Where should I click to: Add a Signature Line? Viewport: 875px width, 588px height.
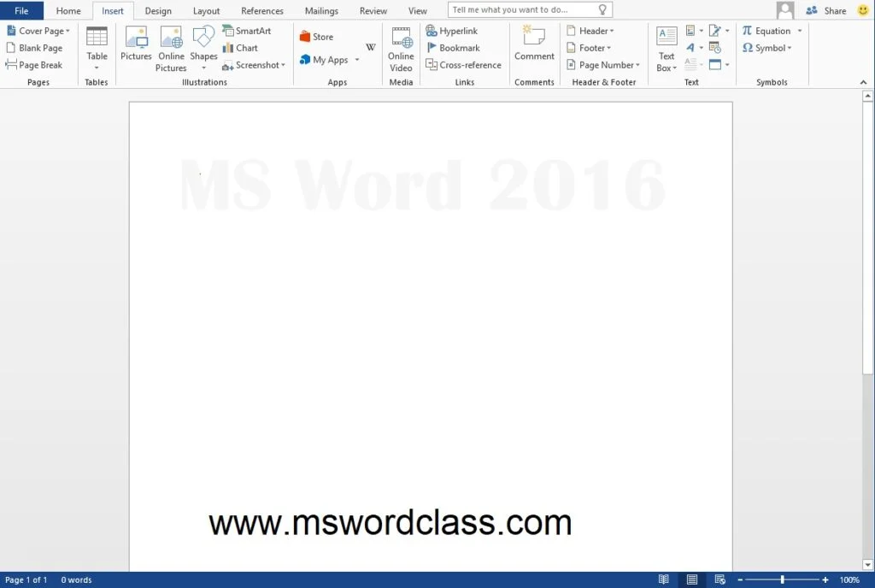719,31
